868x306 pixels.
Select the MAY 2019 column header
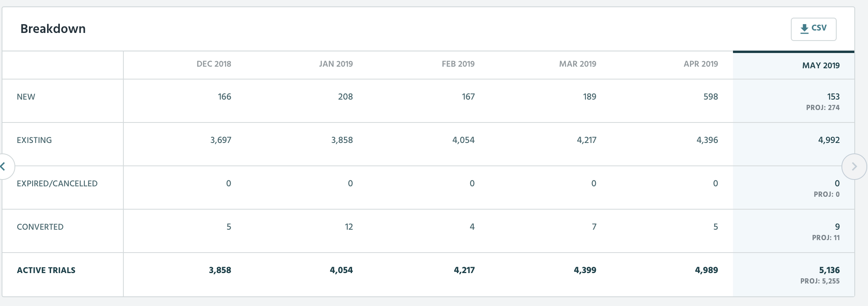(x=821, y=65)
